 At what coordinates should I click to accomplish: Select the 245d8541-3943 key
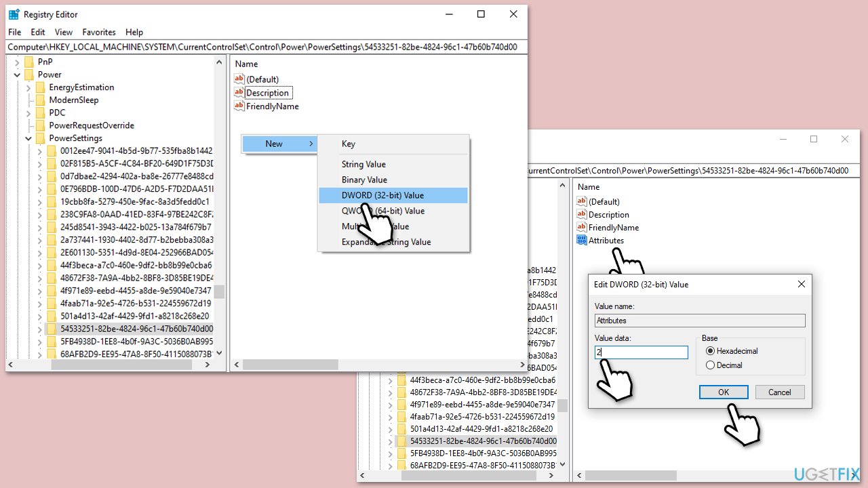click(x=136, y=227)
